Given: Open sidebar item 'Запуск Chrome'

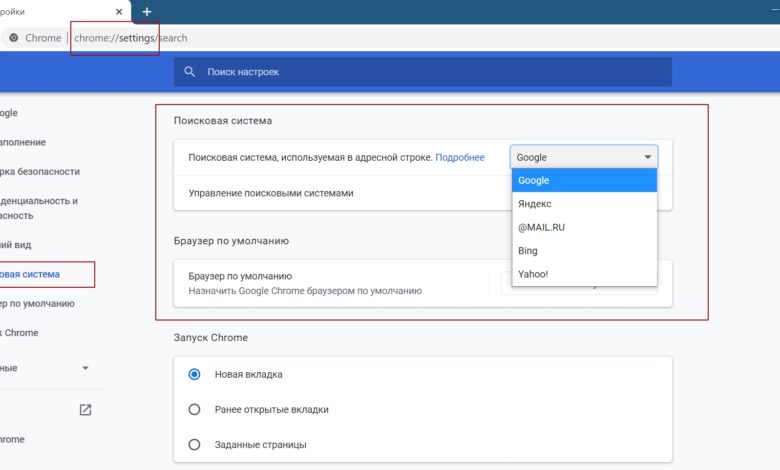Looking at the screenshot, I should (x=19, y=333).
